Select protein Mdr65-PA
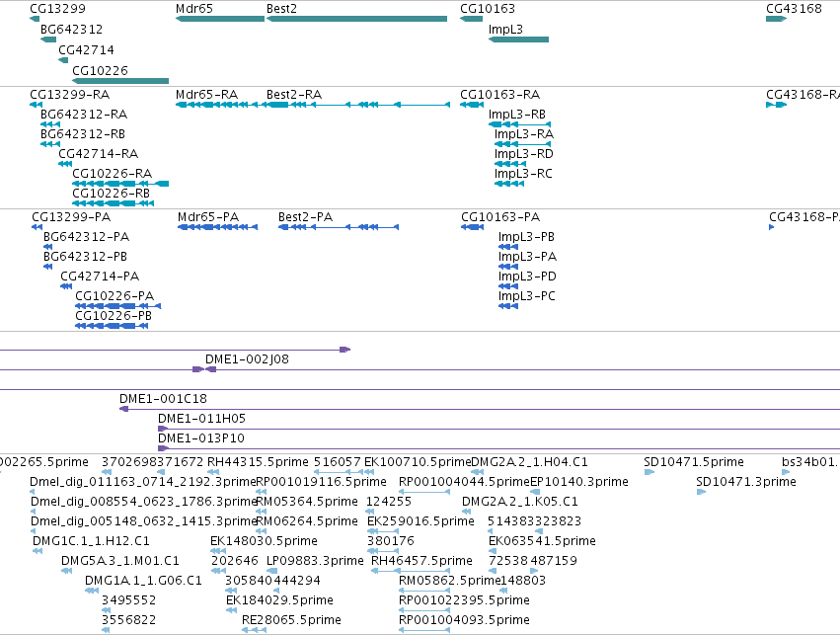The height and width of the screenshot is (635, 840). coord(217,227)
